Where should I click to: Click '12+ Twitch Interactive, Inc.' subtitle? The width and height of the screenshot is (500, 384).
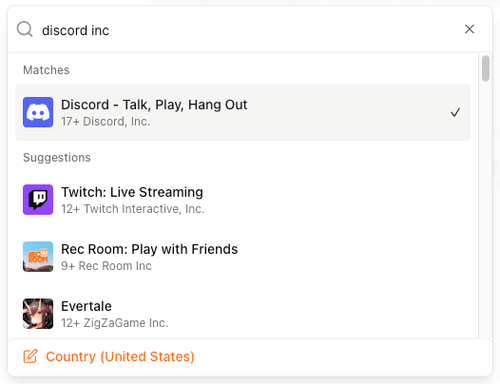pyautogui.click(x=133, y=209)
